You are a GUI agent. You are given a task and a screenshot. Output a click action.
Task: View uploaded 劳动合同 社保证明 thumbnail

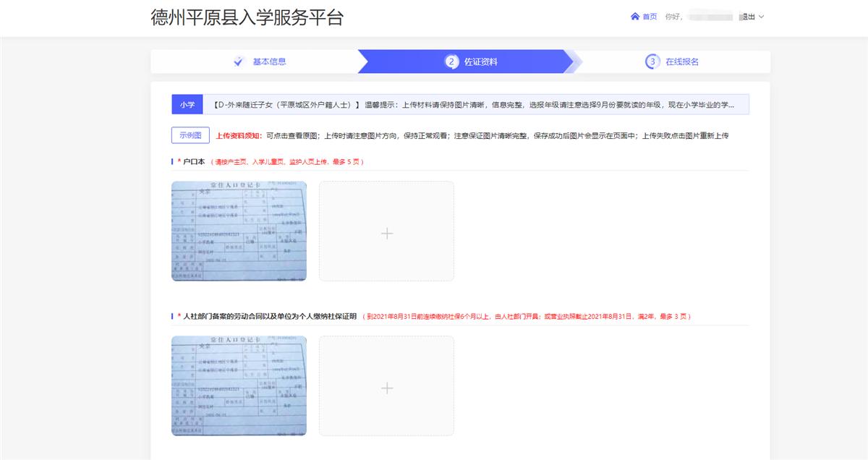[239, 386]
